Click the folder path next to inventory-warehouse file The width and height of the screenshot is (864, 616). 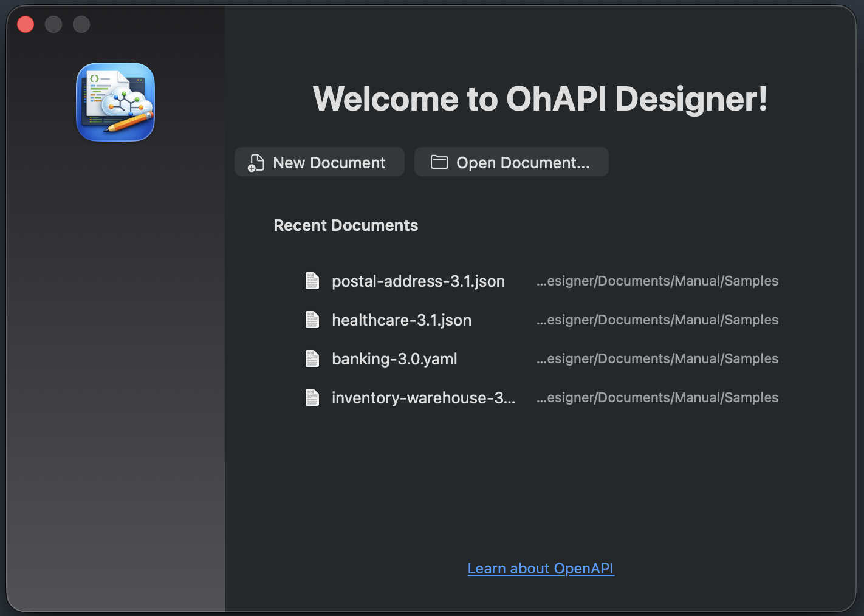657,398
